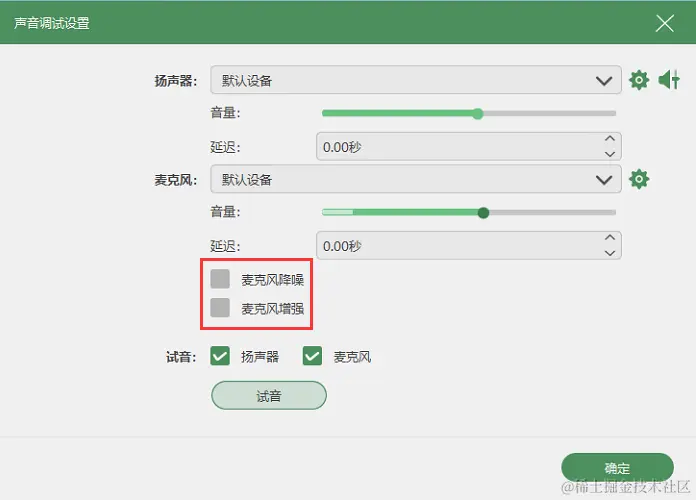Enable 麦克风降噪 checkbox

(x=220, y=279)
